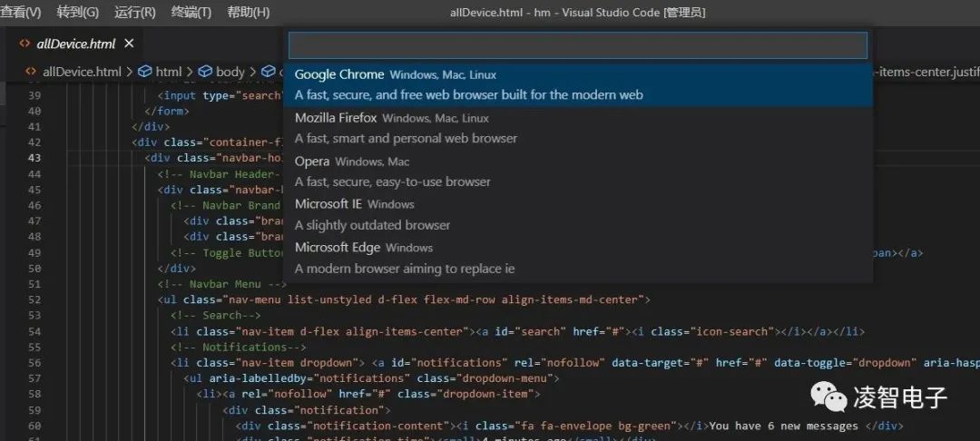Click the cube icon beside body breadcrumb
This screenshot has height=441, width=980.
coord(206,72)
